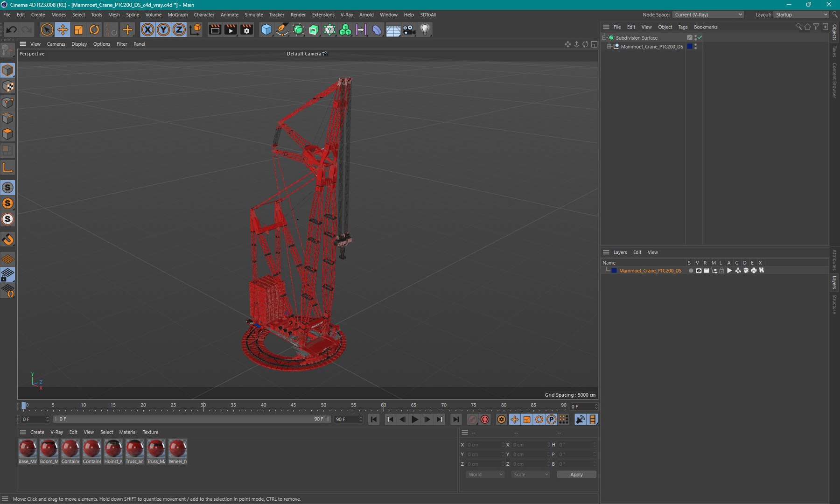The height and width of the screenshot is (504, 840).
Task: Open Edit Render Settings
Action: click(x=246, y=30)
